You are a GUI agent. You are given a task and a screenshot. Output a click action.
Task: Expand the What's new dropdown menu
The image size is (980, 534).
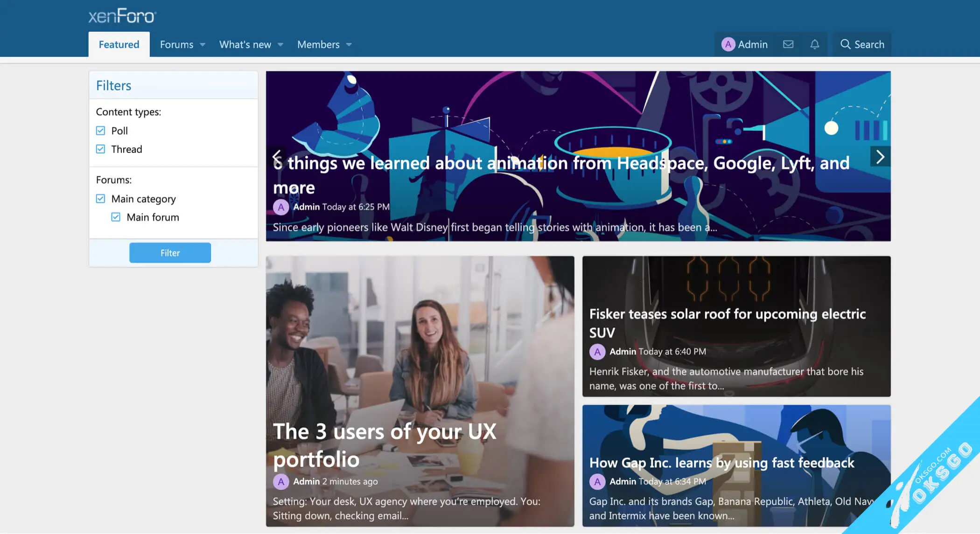[x=280, y=44]
